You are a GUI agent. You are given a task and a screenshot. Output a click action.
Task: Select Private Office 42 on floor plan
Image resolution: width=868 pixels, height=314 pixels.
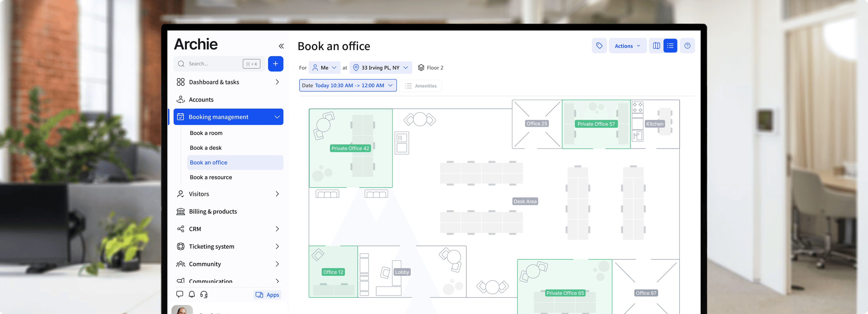pyautogui.click(x=350, y=148)
